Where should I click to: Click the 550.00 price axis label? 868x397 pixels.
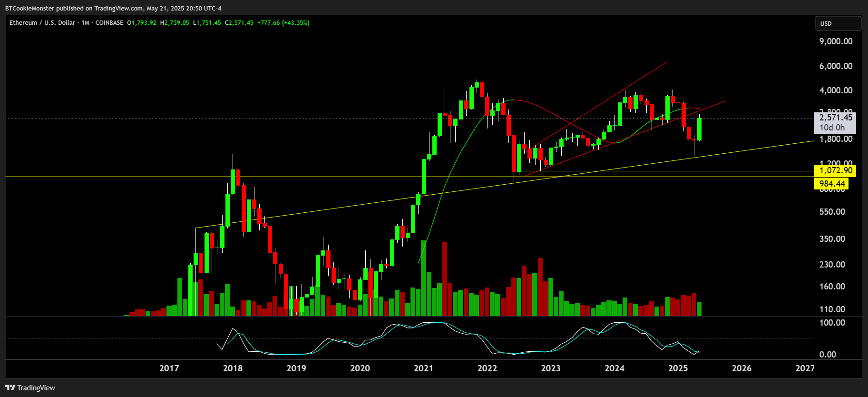[x=832, y=212]
